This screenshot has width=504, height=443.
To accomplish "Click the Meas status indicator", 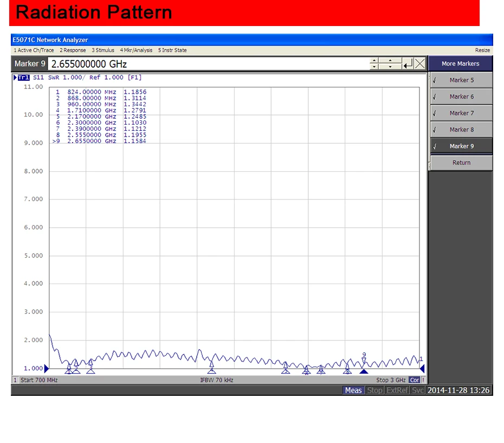I will pos(353,390).
